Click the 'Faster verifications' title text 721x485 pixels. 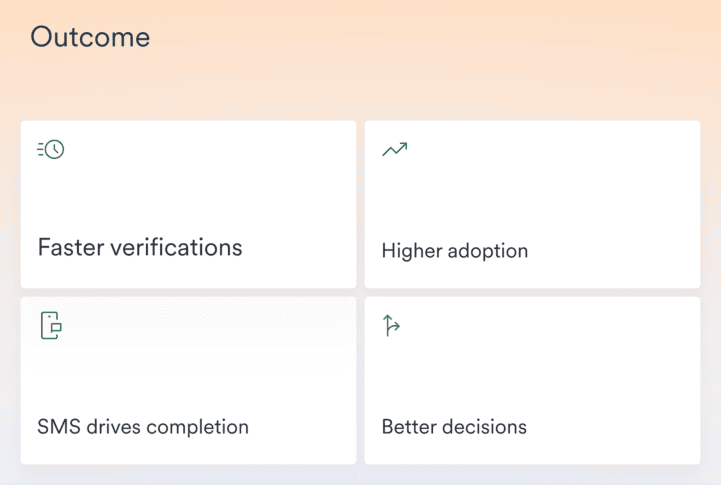pyautogui.click(x=140, y=247)
